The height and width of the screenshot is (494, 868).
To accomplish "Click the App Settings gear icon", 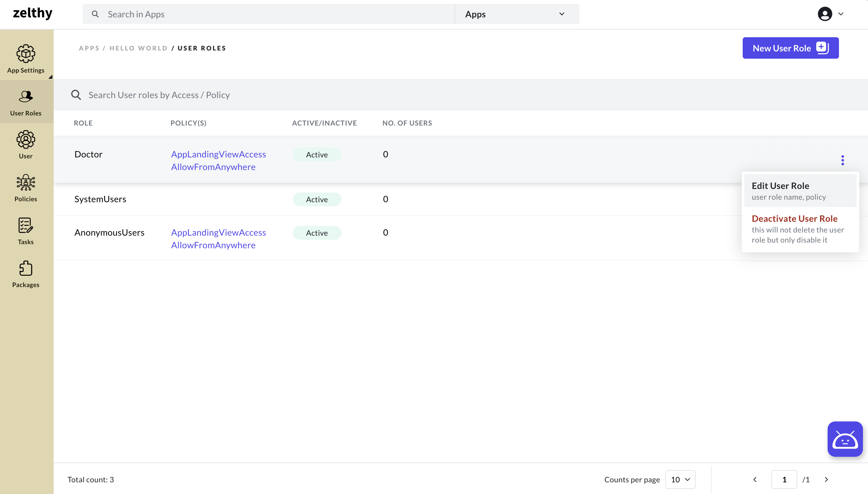I will [26, 54].
